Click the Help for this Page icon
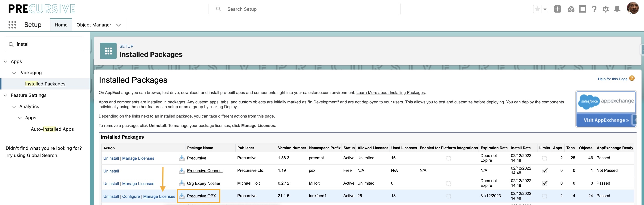Viewport: 644px width, 205px height. 632,79
